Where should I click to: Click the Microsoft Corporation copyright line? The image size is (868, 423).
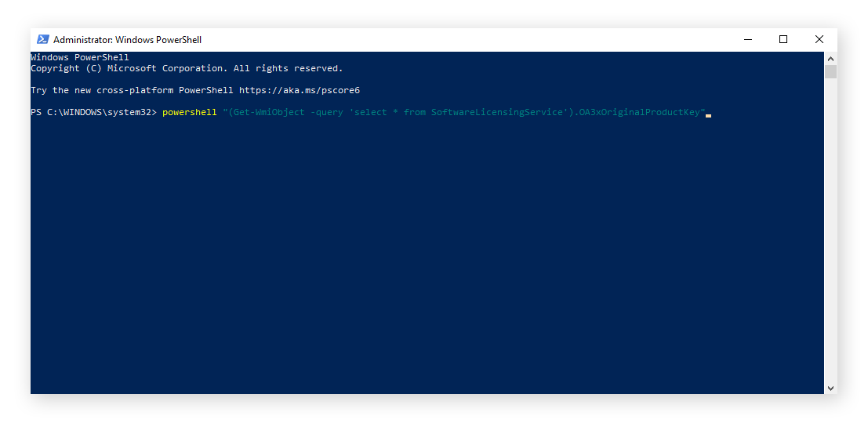(186, 69)
